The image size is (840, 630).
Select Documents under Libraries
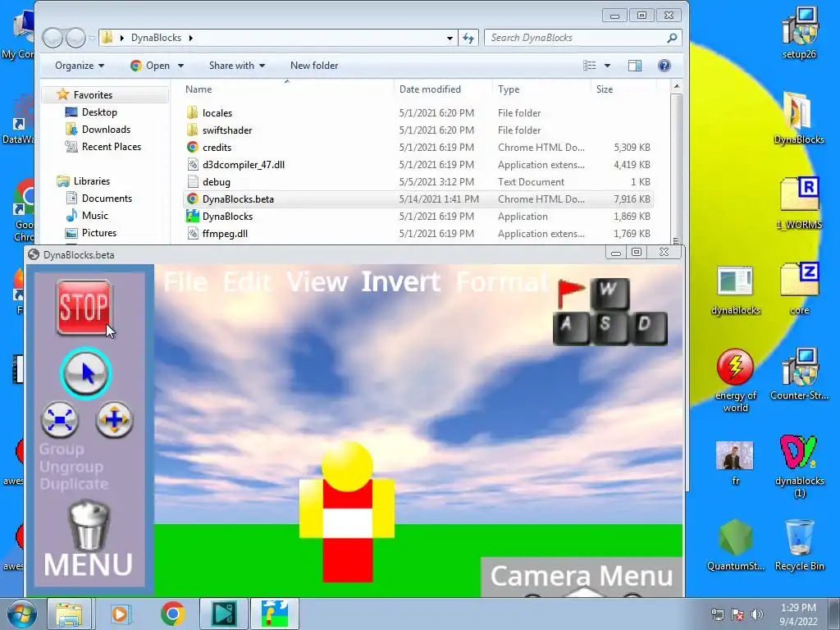pyautogui.click(x=107, y=199)
